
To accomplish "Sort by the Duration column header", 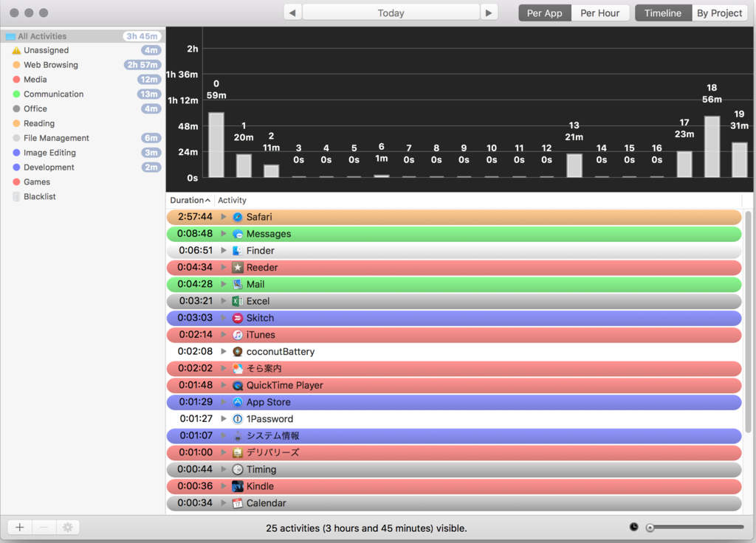I will (190, 201).
